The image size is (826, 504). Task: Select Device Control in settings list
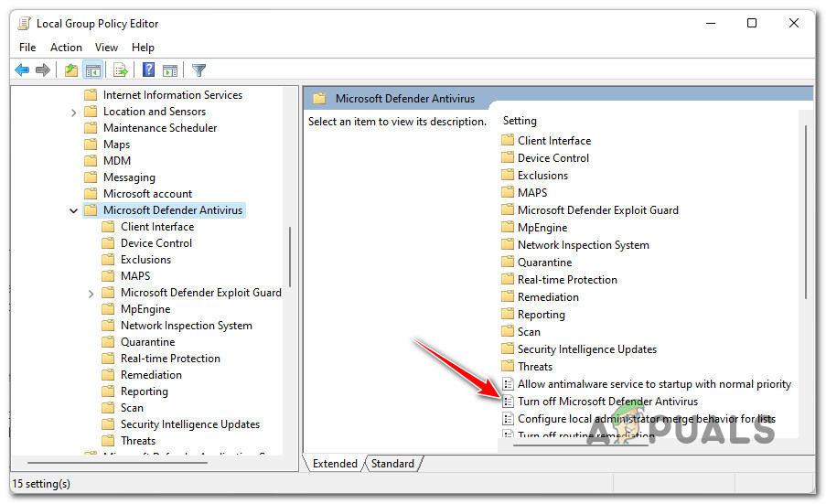pyautogui.click(x=553, y=158)
